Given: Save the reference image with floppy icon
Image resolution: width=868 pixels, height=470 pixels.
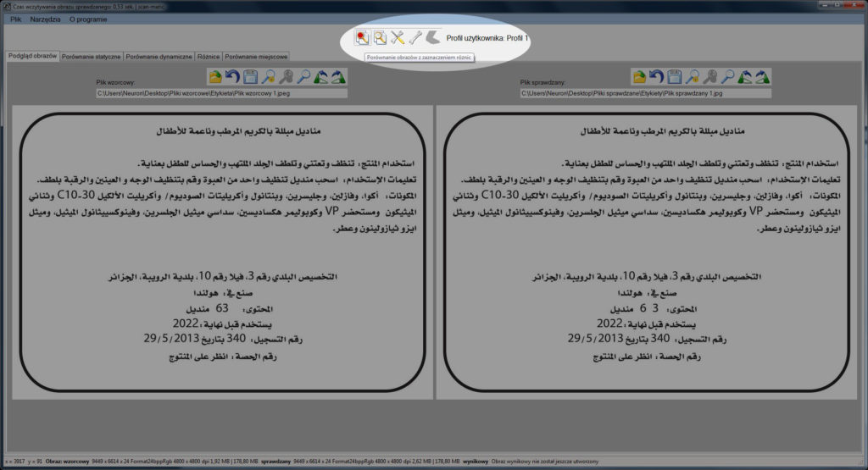Looking at the screenshot, I should (x=250, y=77).
